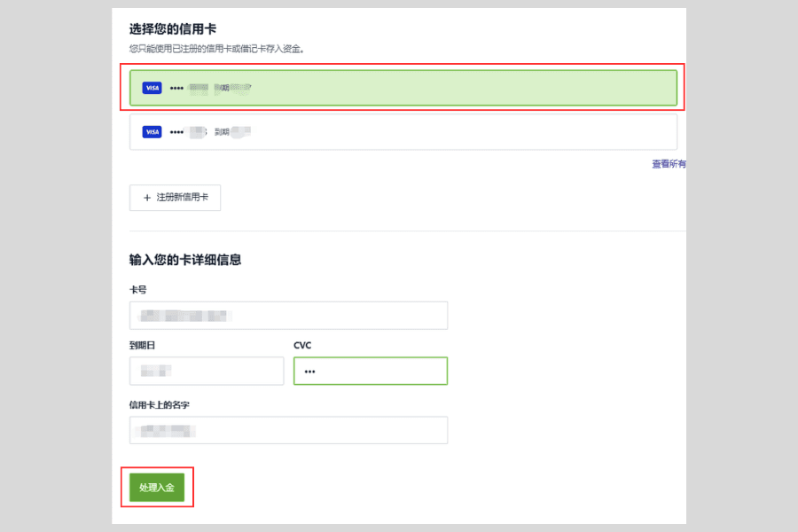798x532 pixels.
Task: Click the 卡号 field label
Action: pyautogui.click(x=137, y=290)
